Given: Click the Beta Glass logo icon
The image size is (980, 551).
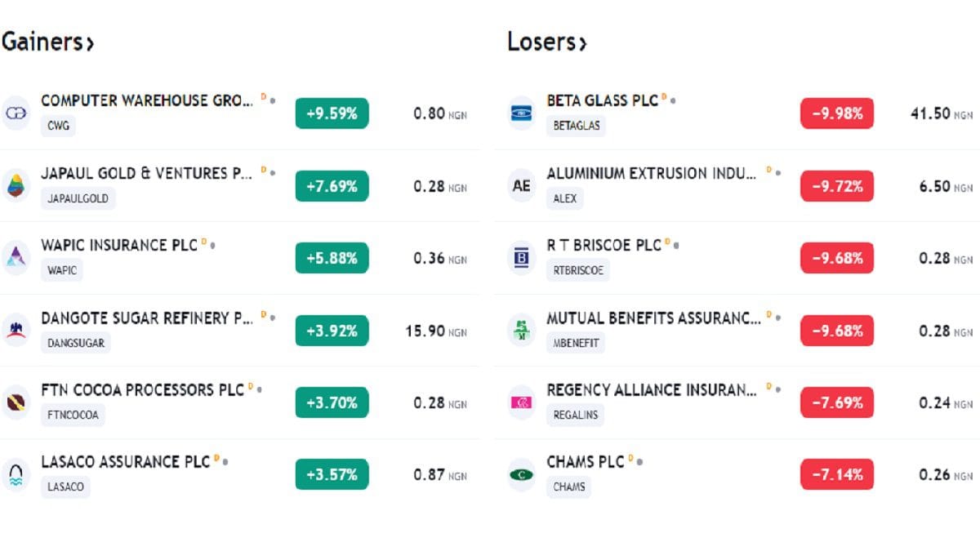Looking at the screenshot, I should coord(521,113).
